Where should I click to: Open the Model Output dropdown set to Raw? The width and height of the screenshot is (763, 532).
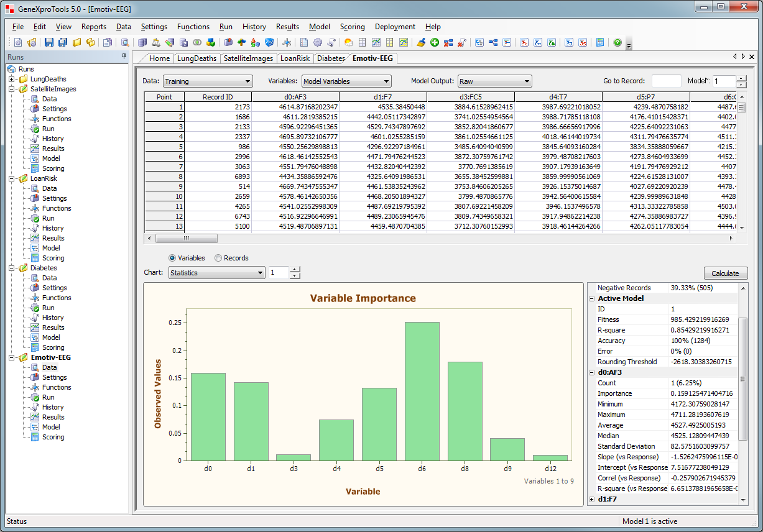pos(494,81)
